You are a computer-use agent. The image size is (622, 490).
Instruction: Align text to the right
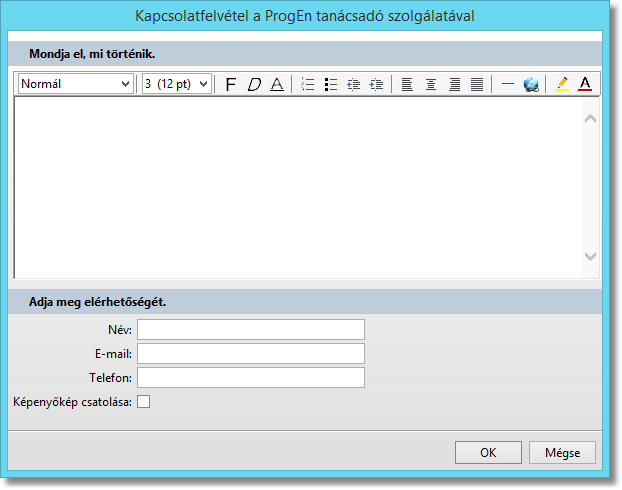click(454, 84)
